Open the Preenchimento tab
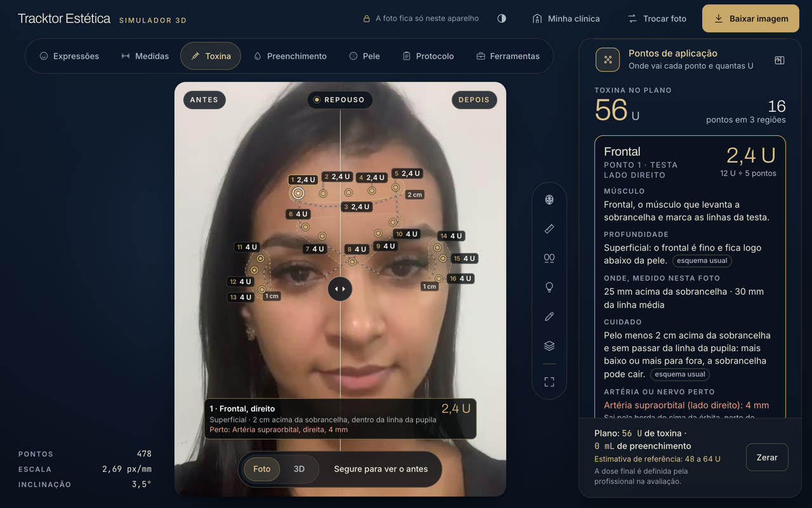812x508 pixels. 290,56
